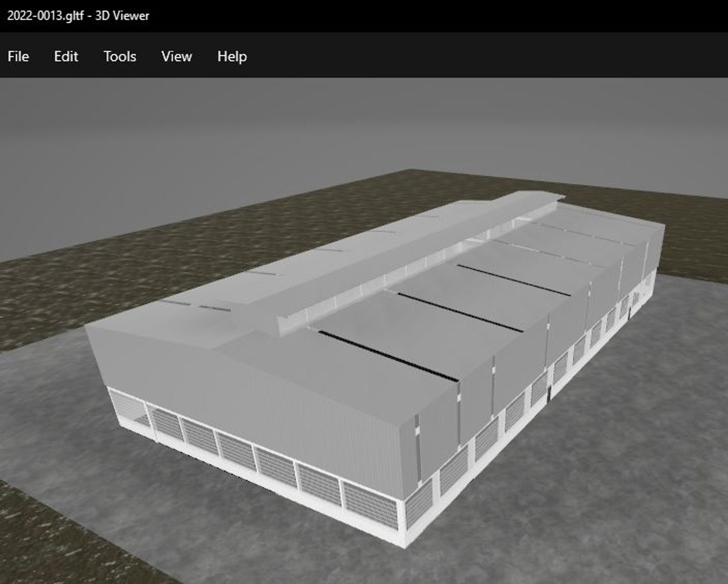
Task: Open the Tools menu
Action: click(x=120, y=56)
